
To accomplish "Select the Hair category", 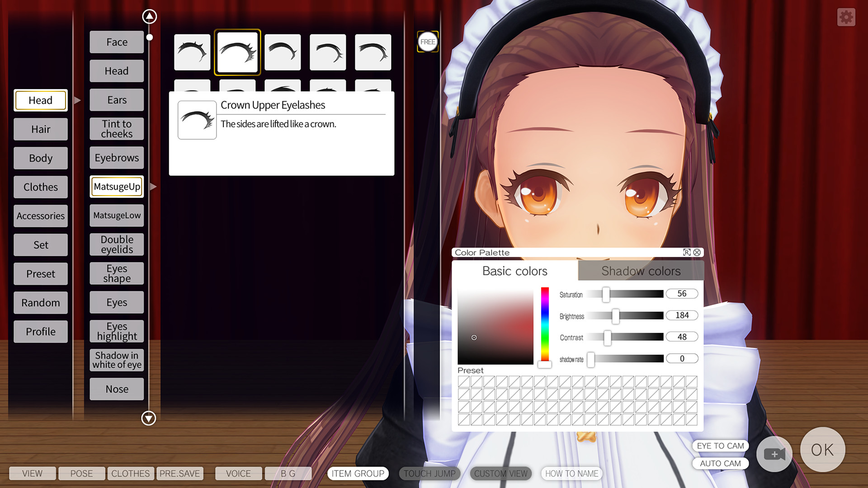I will (40, 129).
